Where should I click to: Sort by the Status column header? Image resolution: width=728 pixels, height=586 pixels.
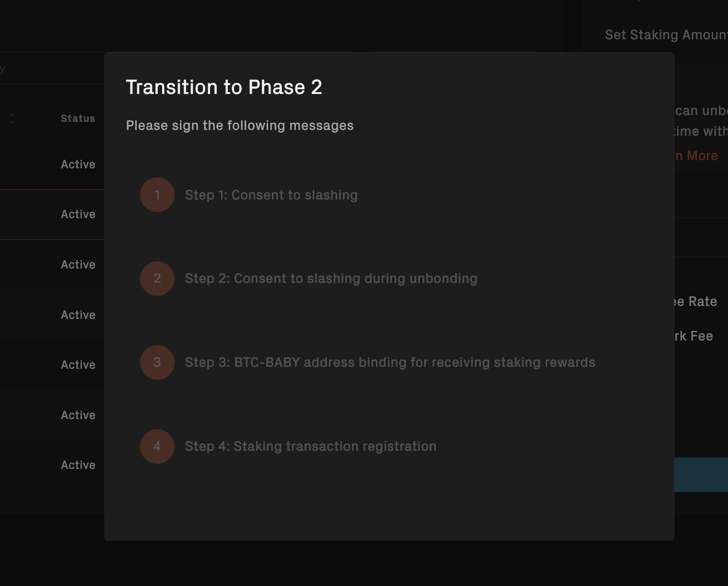pos(78,118)
